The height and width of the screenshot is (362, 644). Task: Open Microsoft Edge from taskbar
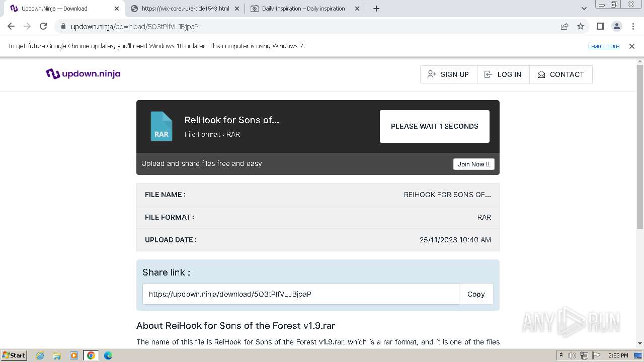[108, 355]
